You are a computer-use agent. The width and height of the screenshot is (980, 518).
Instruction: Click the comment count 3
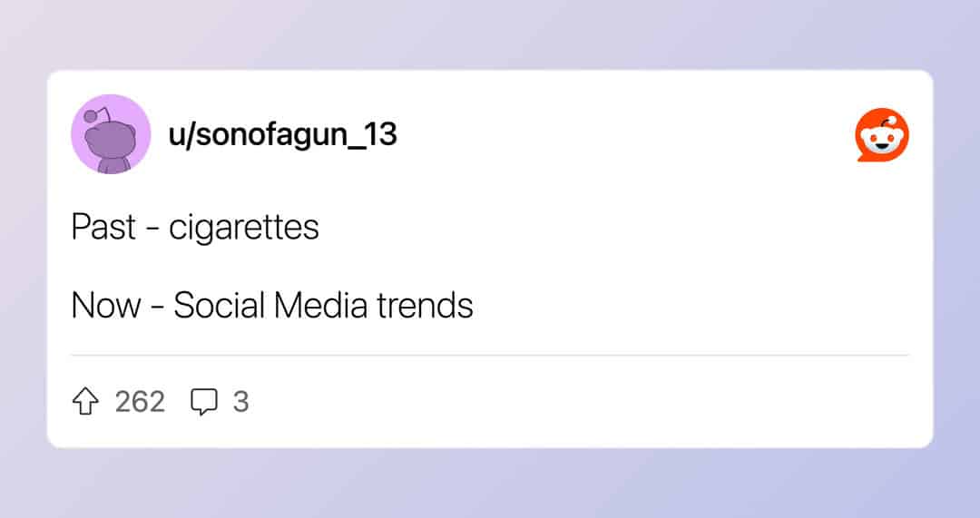click(x=240, y=402)
